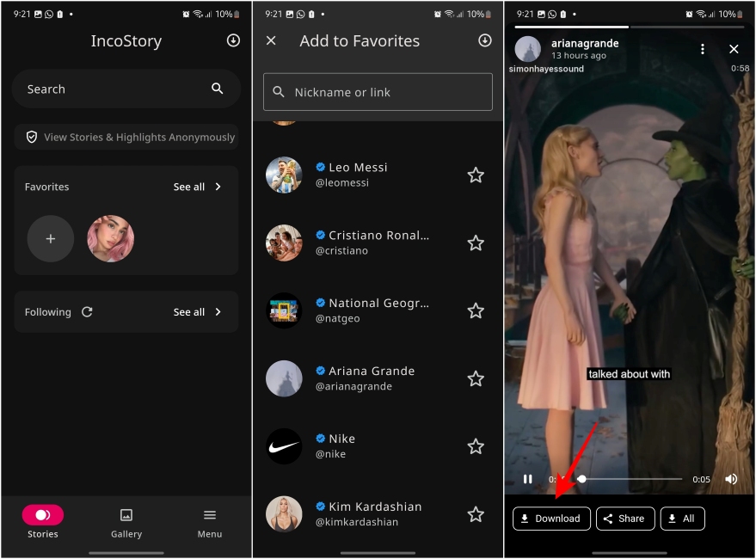This screenshot has width=756, height=559.
Task: Star Leo Messi as a favorite
Action: (x=476, y=175)
